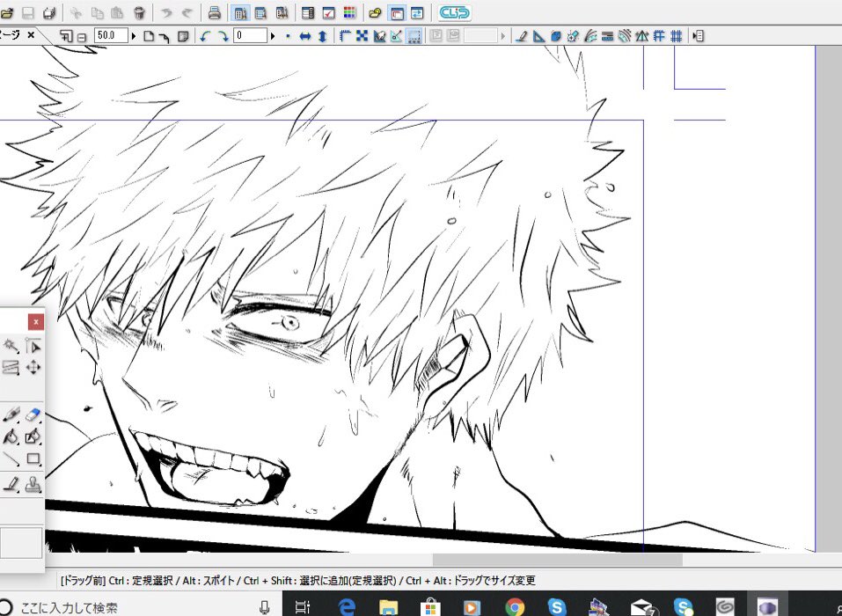Close the open page tab

31,35
